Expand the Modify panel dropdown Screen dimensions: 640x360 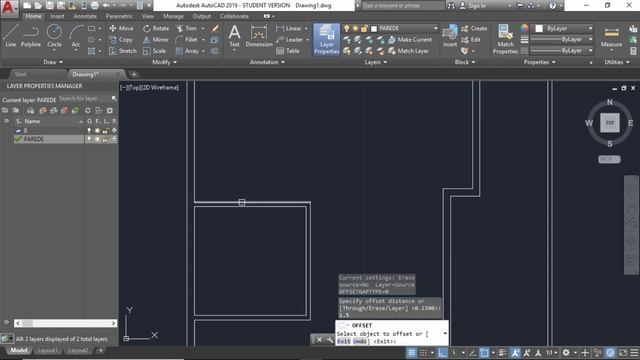tap(164, 62)
